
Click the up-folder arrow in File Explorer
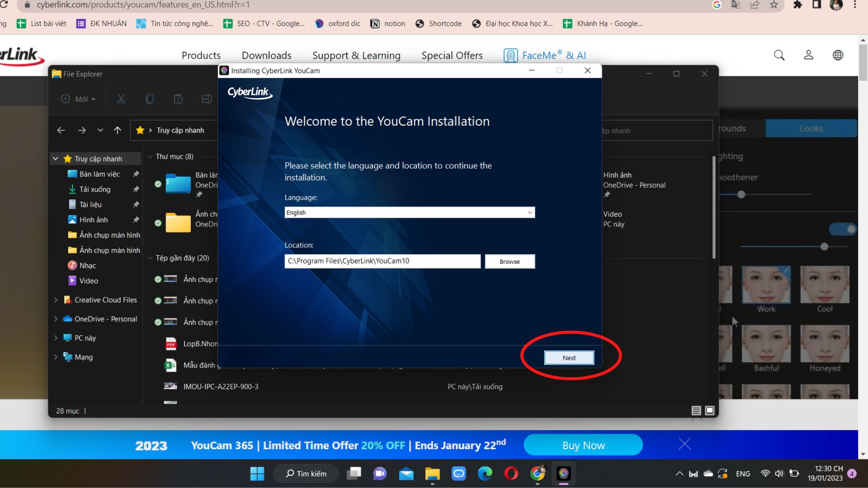tap(118, 131)
